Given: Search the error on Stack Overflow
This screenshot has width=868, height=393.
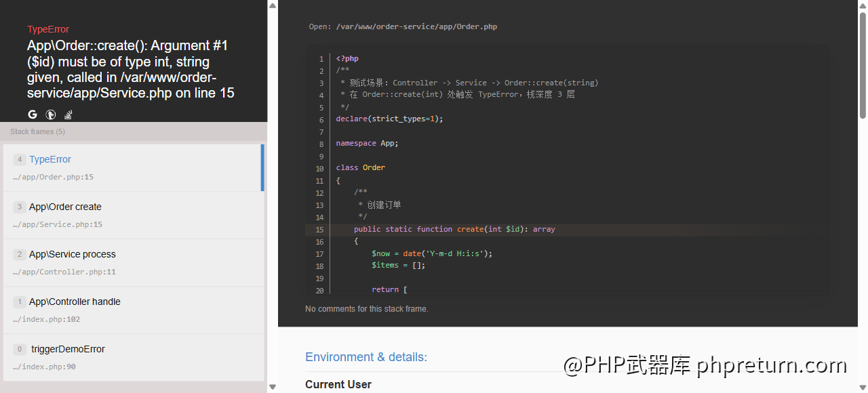Looking at the screenshot, I should 68,115.
